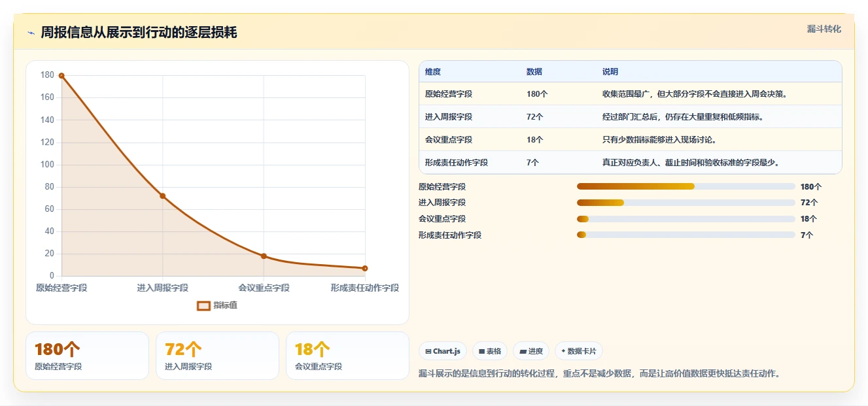The width and height of the screenshot is (868, 406).
Task: Select the 表格 chip
Action: [x=490, y=351]
